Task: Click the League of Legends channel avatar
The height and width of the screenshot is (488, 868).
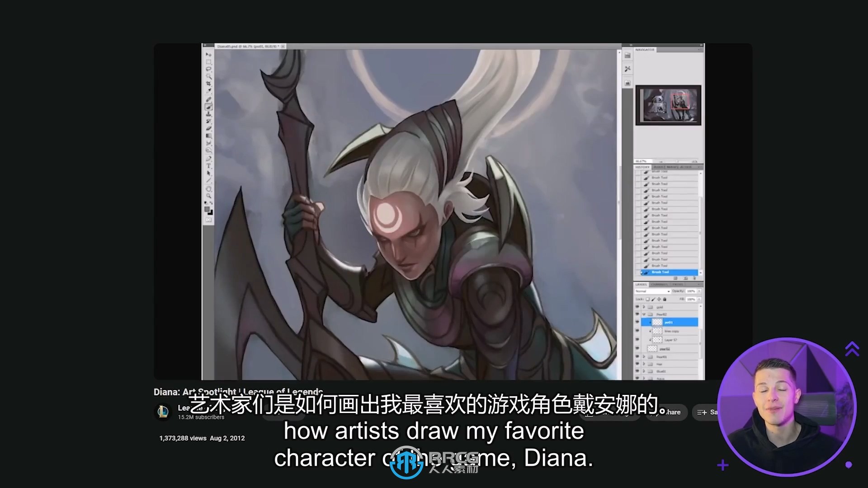Action: 163,412
